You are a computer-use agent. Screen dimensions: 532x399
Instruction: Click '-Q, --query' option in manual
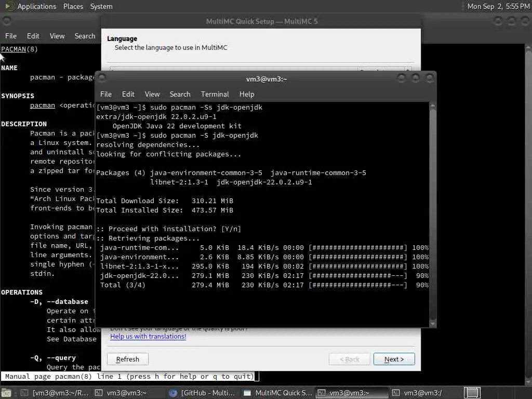(53, 357)
